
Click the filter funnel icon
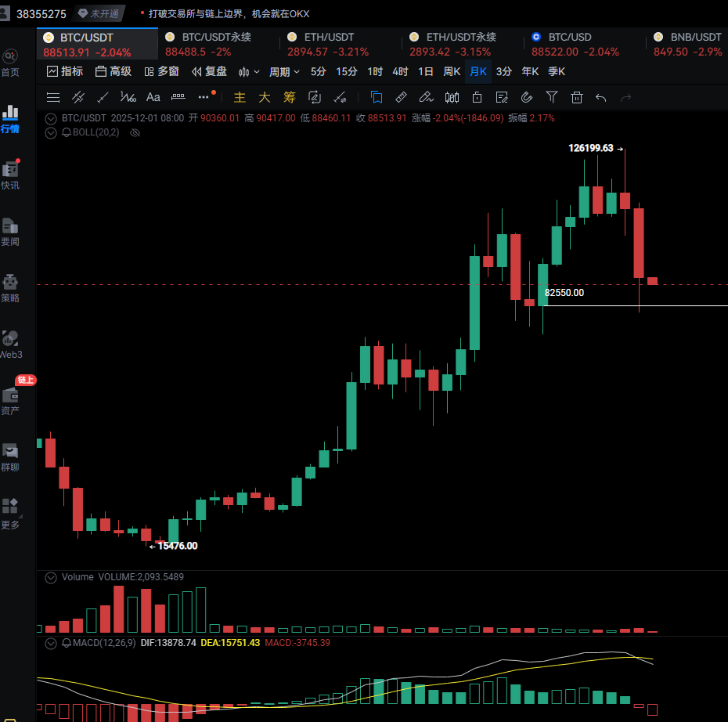pyautogui.click(x=552, y=97)
